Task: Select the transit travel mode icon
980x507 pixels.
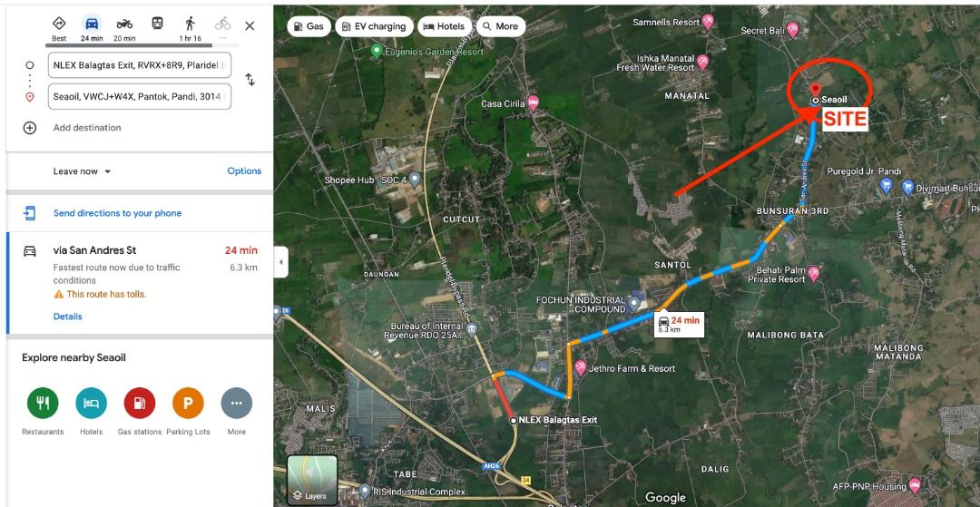Action: [158, 23]
